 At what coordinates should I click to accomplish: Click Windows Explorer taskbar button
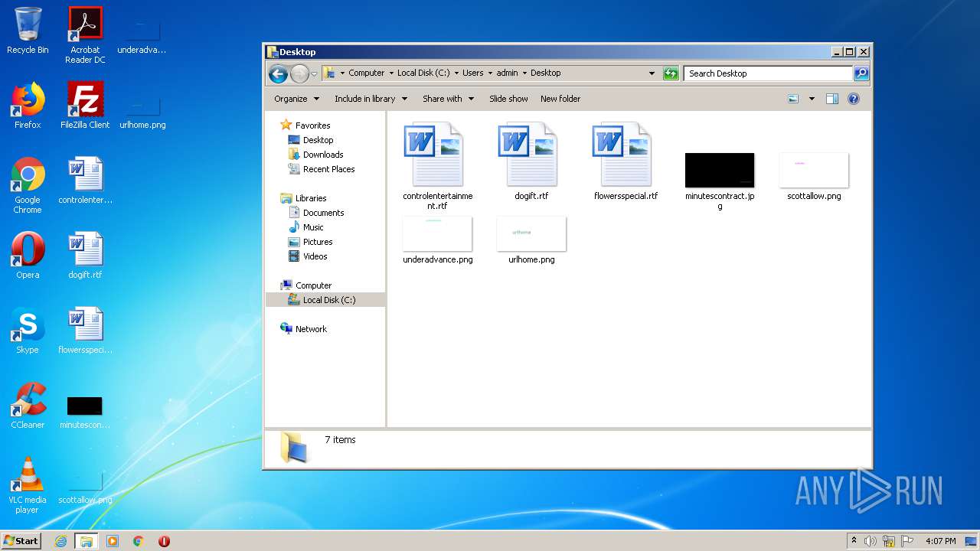click(x=87, y=541)
